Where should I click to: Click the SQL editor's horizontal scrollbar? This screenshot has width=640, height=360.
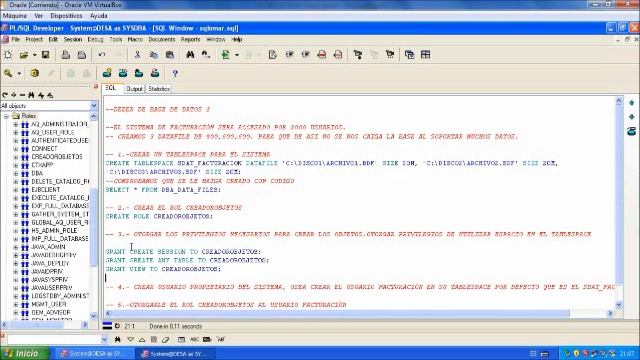tap(359, 313)
